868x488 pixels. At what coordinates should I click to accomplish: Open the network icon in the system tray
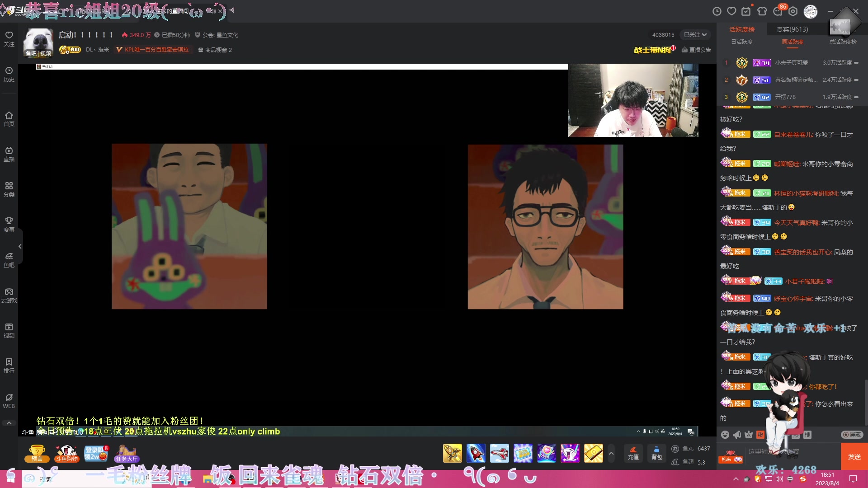(768, 479)
